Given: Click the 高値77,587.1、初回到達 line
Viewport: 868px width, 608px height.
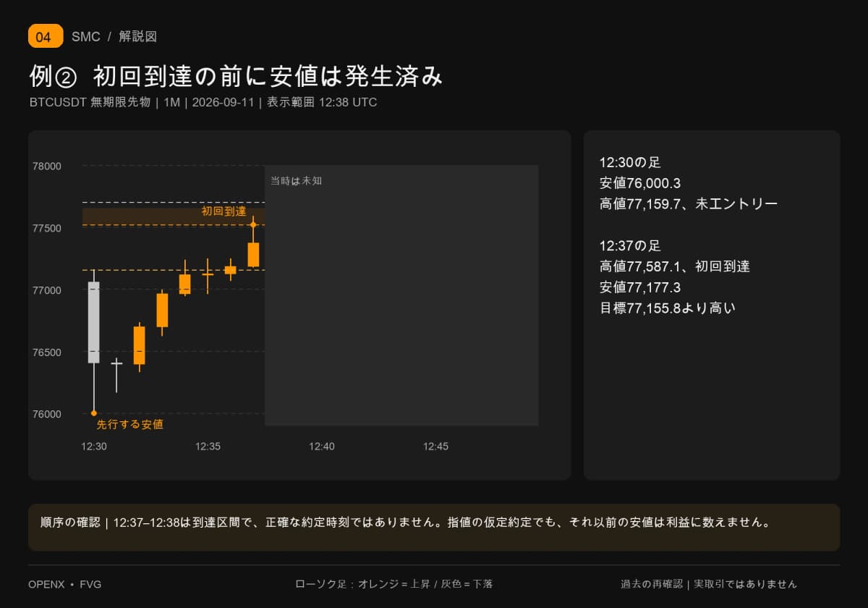Looking at the screenshot, I should [x=675, y=266].
